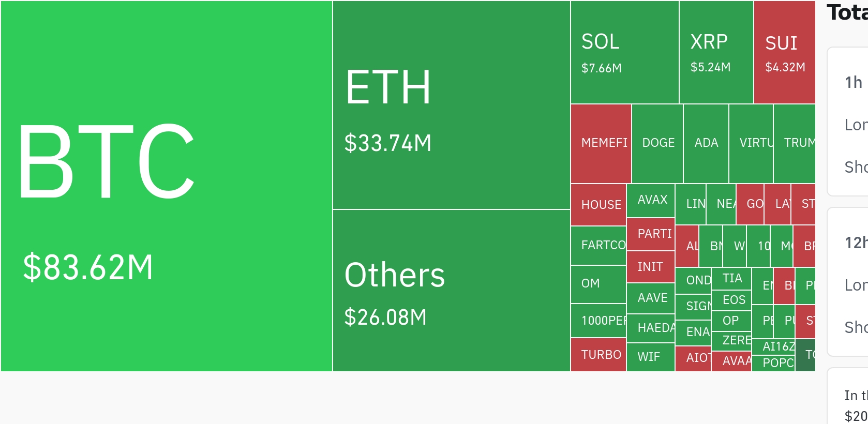Open the AVAX tile
Image resolution: width=868 pixels, height=424 pixels.
(x=651, y=201)
